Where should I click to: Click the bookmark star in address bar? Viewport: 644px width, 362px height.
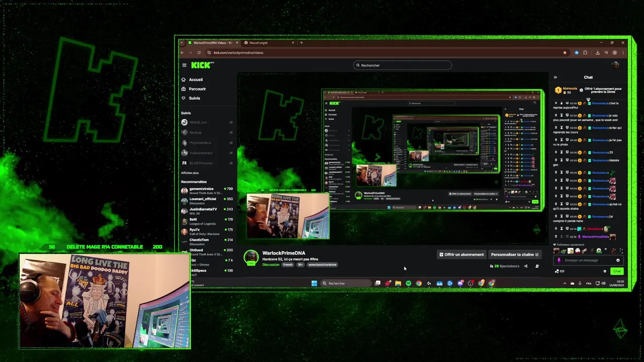565,52
